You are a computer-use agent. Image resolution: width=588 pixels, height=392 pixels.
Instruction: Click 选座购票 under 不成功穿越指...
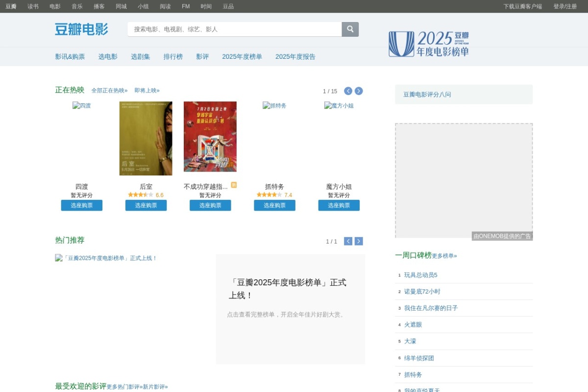click(x=210, y=205)
